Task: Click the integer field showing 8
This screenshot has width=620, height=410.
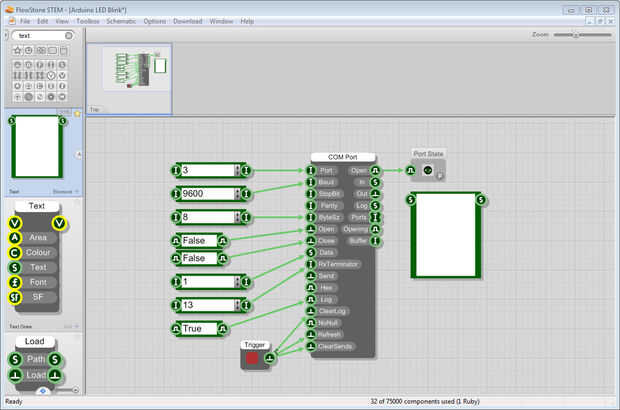Action: [208, 217]
